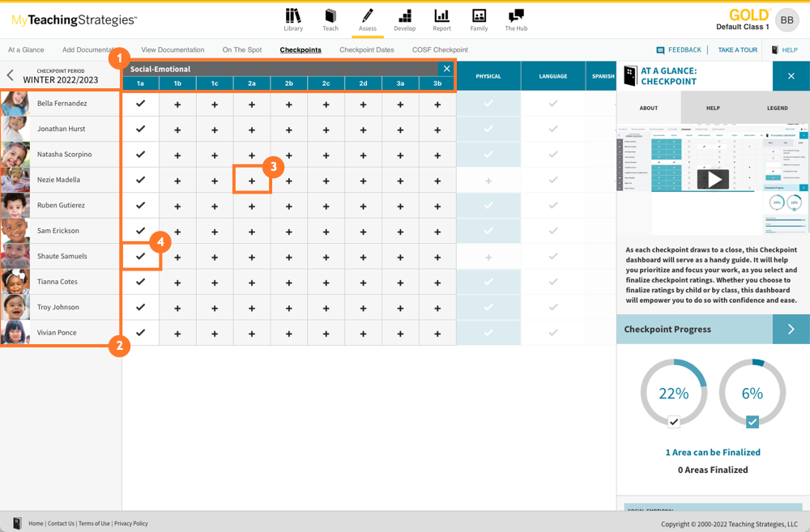Select the Develop blocks icon
This screenshot has width=810, height=532.
point(404,16)
